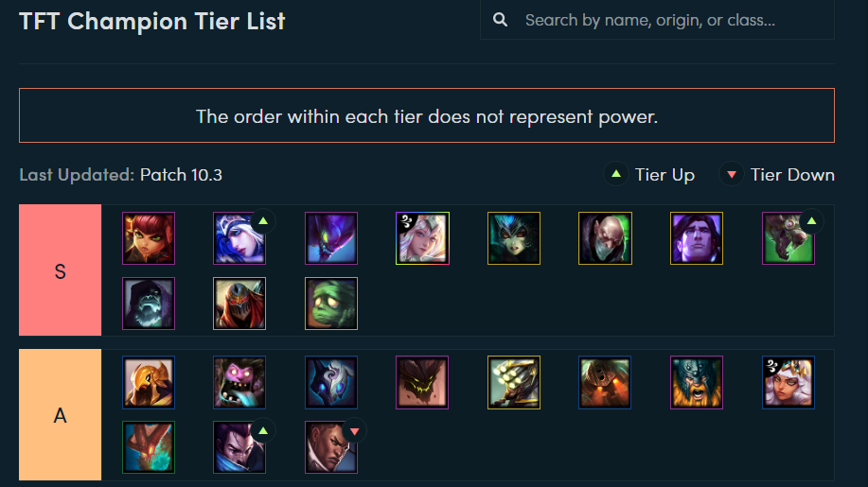Open Olaf champion portrait

click(x=697, y=383)
